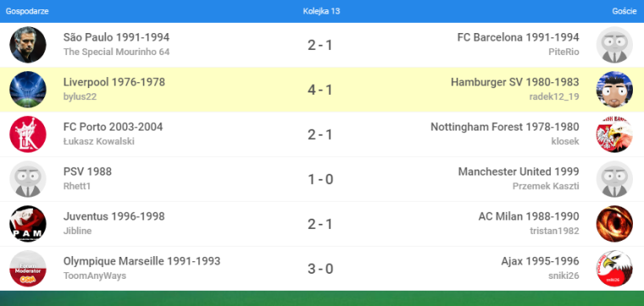Image resolution: width=644 pixels, height=306 pixels.
Task: Click the PSV 1 - 0 match result
Action: point(320,180)
